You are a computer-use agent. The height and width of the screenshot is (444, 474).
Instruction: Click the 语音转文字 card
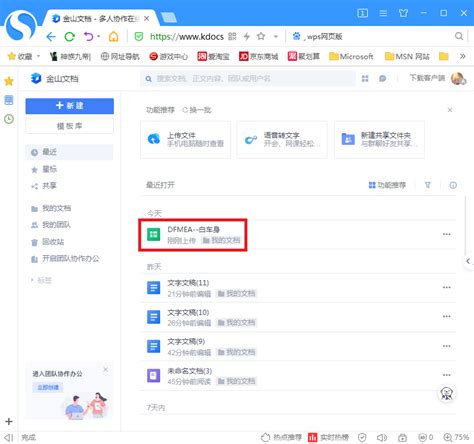[x=282, y=139]
